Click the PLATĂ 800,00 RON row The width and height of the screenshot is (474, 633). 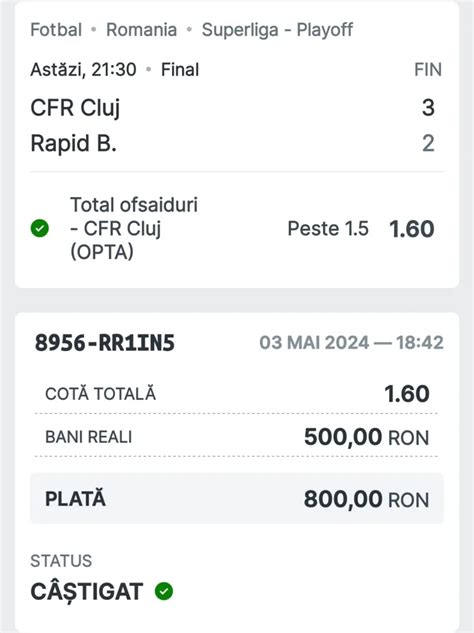pos(237,499)
